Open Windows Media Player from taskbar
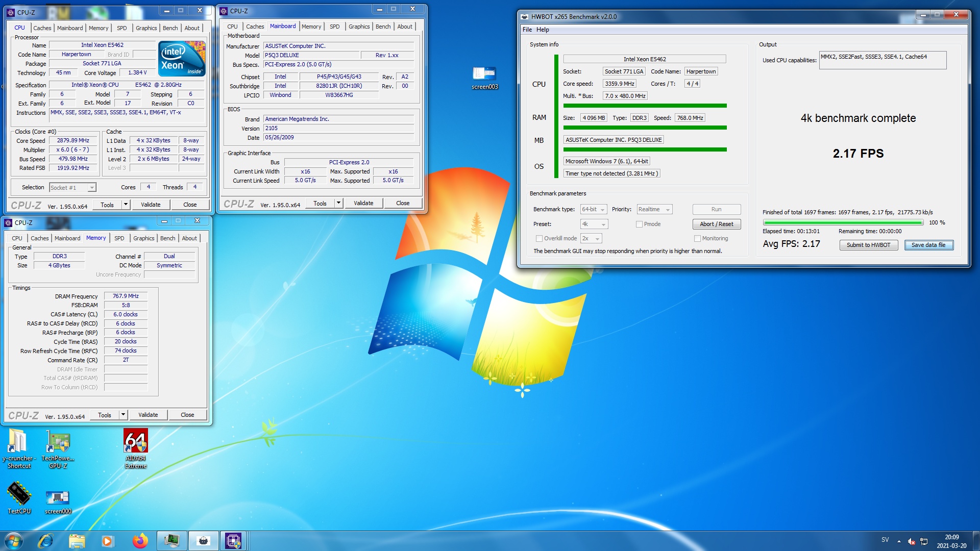This screenshot has width=980, height=551. (x=108, y=540)
